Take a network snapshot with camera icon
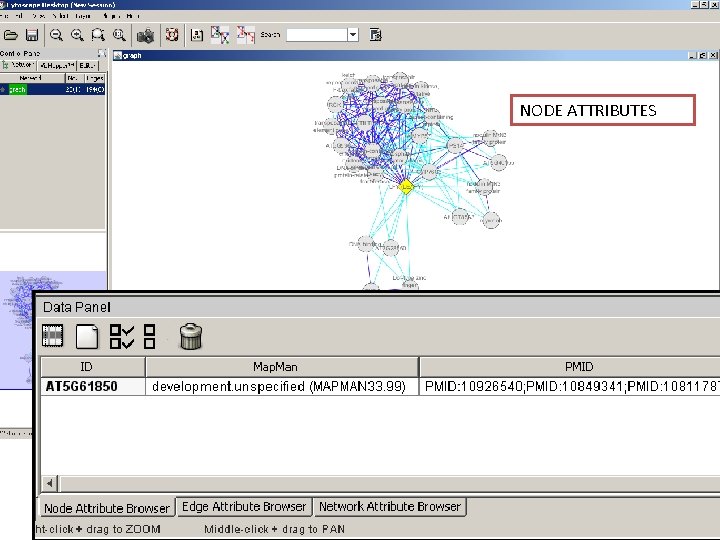This screenshot has height=540, width=720. pos(146,35)
